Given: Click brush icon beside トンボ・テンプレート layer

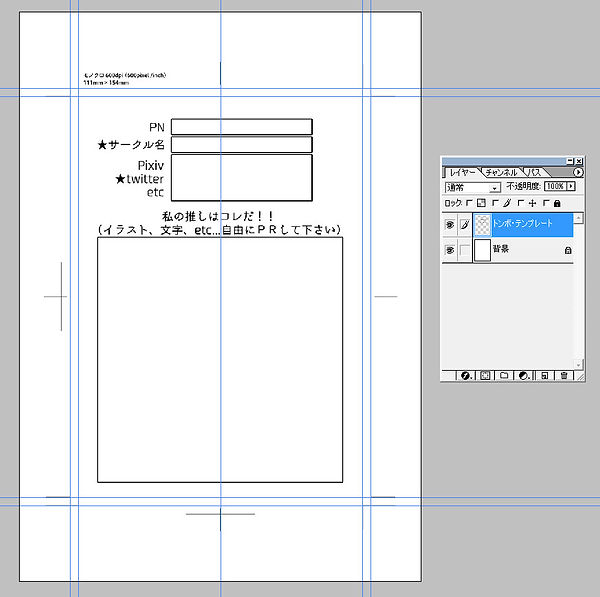Looking at the screenshot, I should 465,225.
